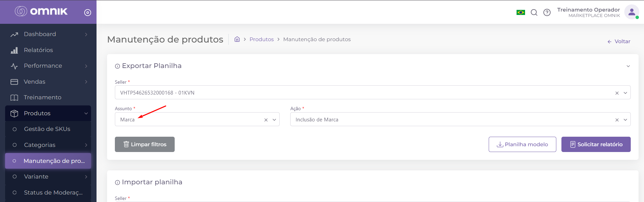Screen dimensions: 644x202
Task: Select Manutenção de produtos submenu item
Action: pos(48,161)
